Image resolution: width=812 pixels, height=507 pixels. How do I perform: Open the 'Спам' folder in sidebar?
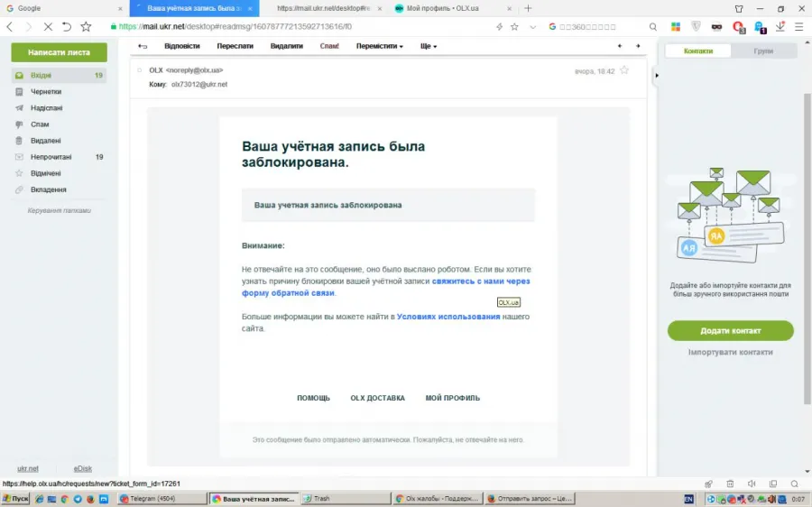(40, 124)
